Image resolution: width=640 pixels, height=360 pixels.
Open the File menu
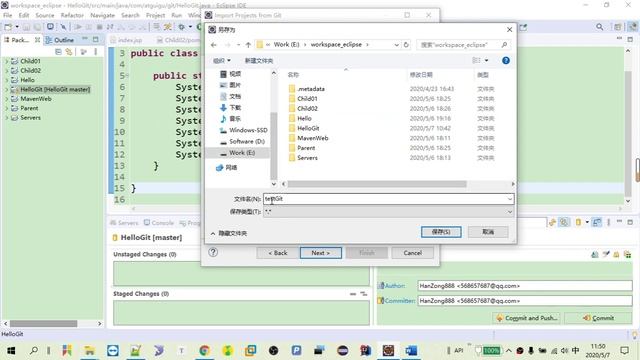pyautogui.click(x=7, y=15)
